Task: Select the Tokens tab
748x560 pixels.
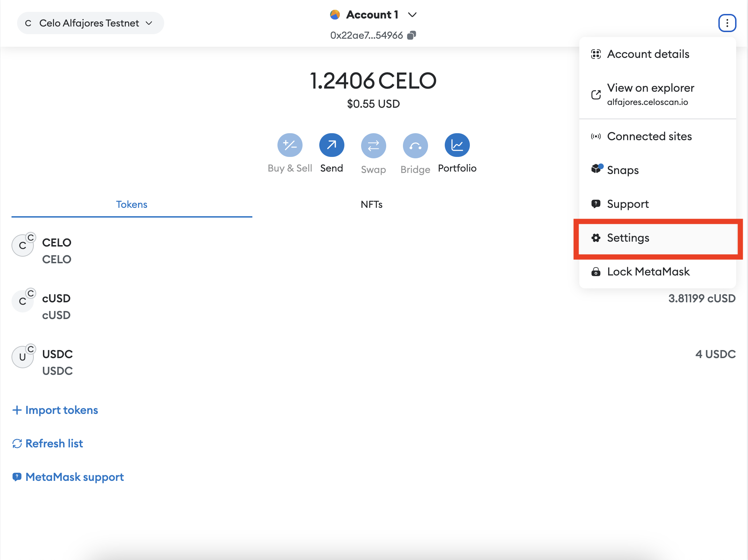Action: coord(131,204)
